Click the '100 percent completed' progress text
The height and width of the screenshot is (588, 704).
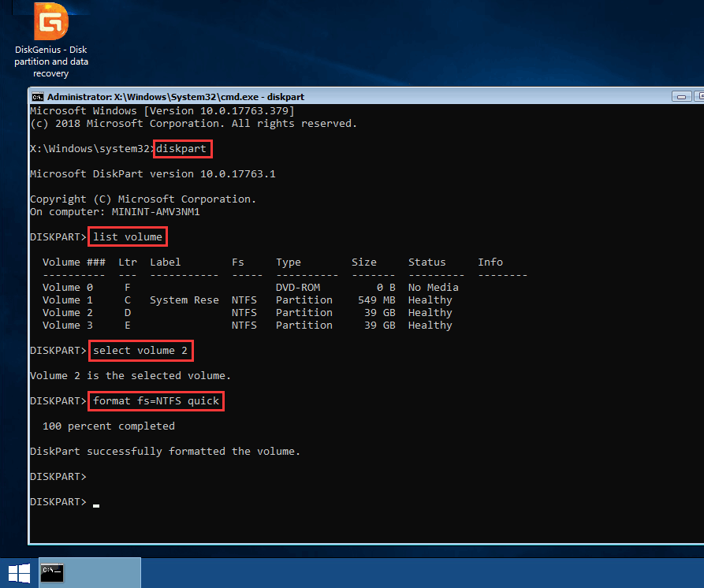pyautogui.click(x=109, y=426)
